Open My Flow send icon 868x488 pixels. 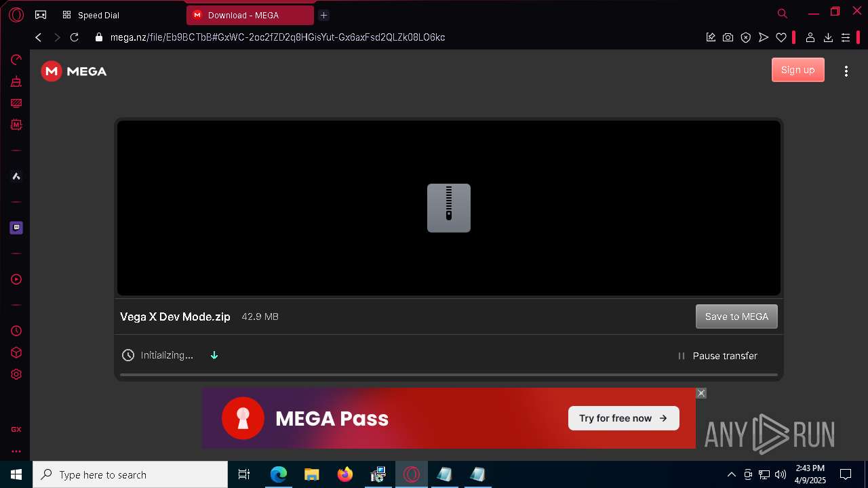click(x=764, y=37)
